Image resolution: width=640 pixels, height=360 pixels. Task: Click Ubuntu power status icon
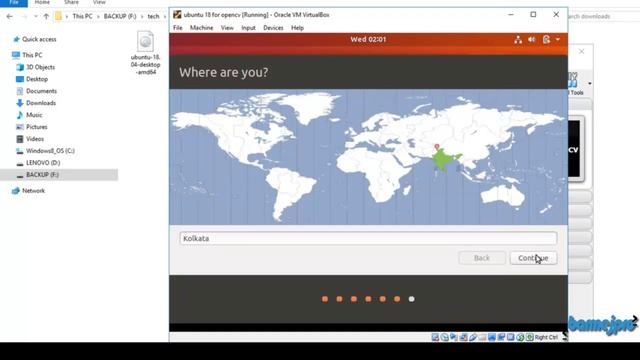click(547, 40)
